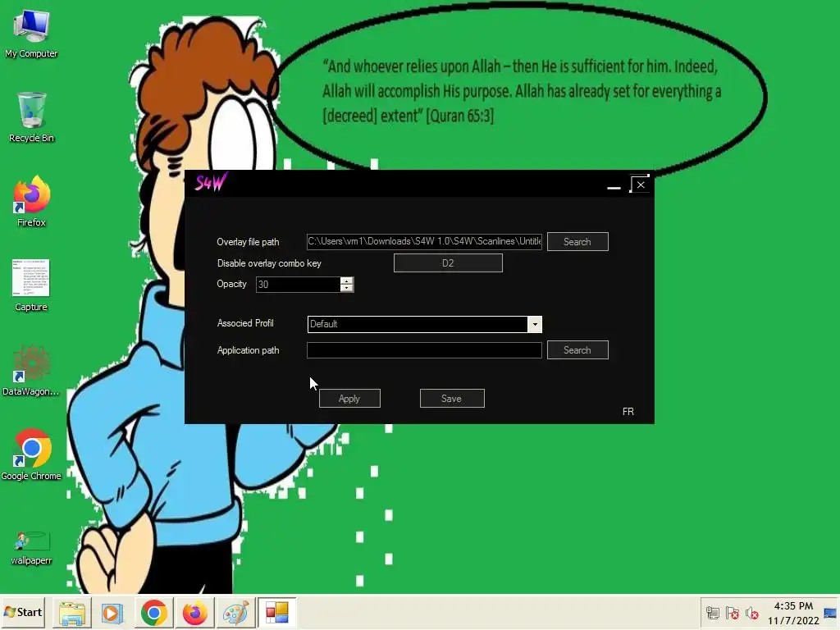840x630 pixels.
Task: Click the show desktop tray icon
Action: click(x=830, y=613)
